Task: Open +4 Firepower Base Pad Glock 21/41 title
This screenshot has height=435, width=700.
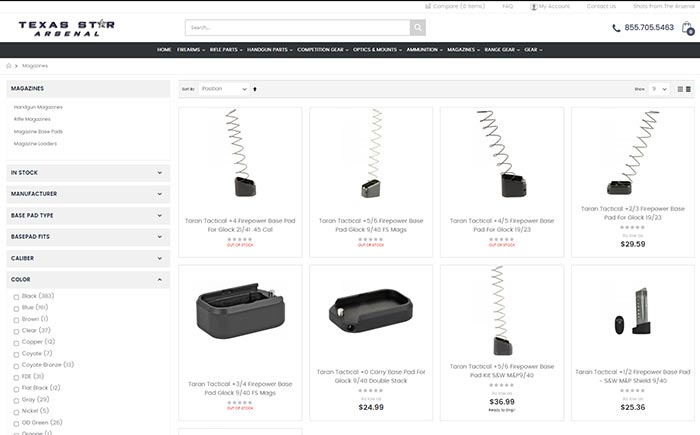Action: [240, 225]
